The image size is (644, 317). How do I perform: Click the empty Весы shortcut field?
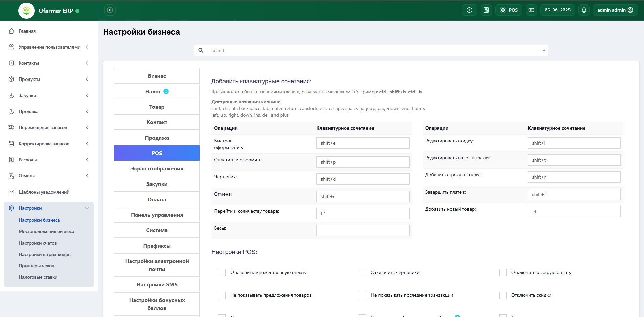coord(363,230)
